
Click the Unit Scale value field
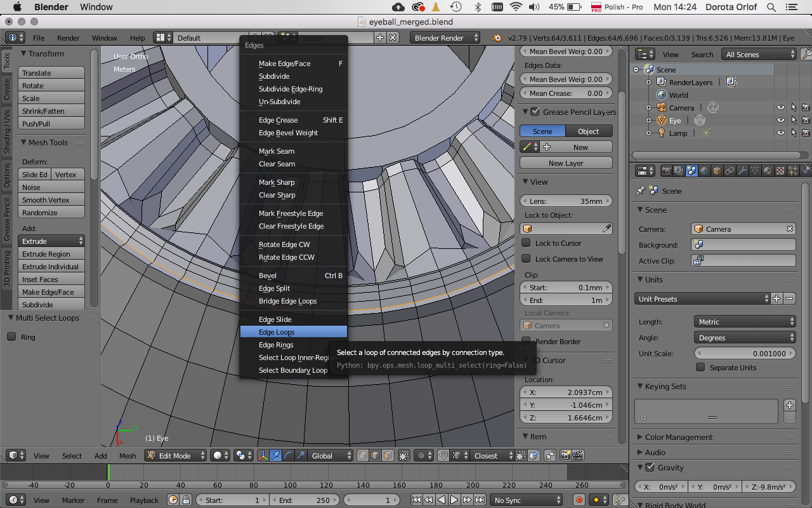pos(745,354)
